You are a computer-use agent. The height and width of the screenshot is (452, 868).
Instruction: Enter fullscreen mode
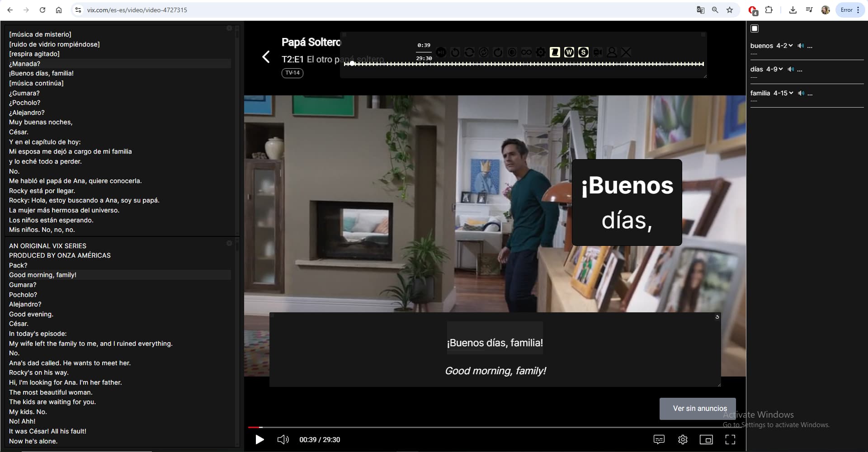[730, 439]
